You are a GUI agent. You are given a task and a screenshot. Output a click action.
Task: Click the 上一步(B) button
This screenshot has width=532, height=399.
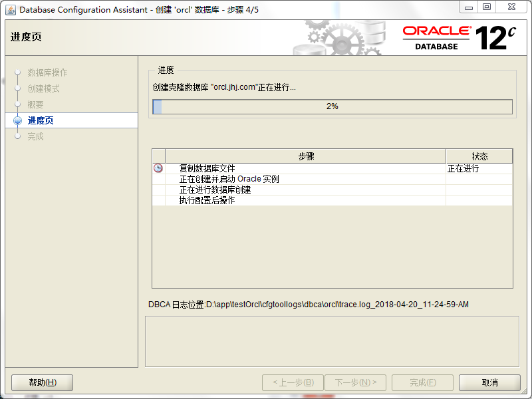tap(293, 383)
